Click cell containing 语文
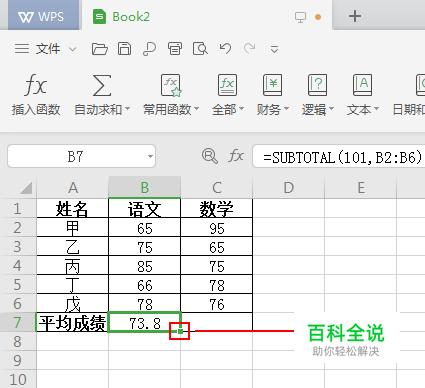The height and width of the screenshot is (388, 425). 145,209
